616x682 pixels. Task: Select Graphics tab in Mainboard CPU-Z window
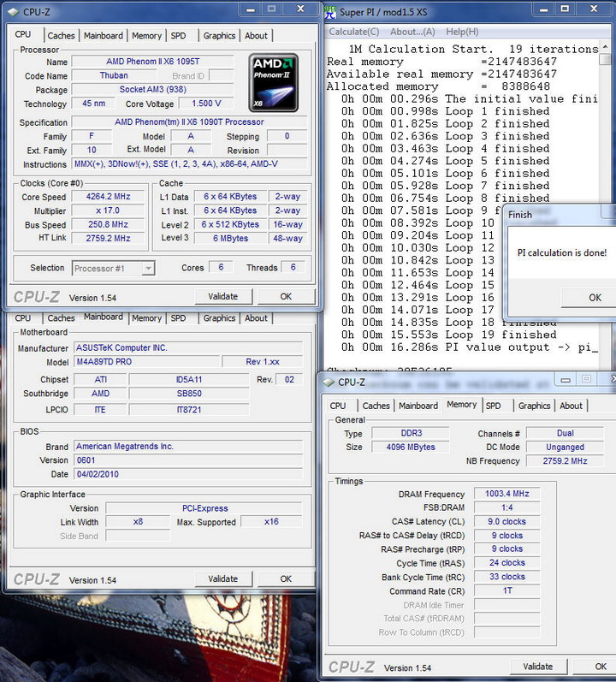pyautogui.click(x=219, y=318)
